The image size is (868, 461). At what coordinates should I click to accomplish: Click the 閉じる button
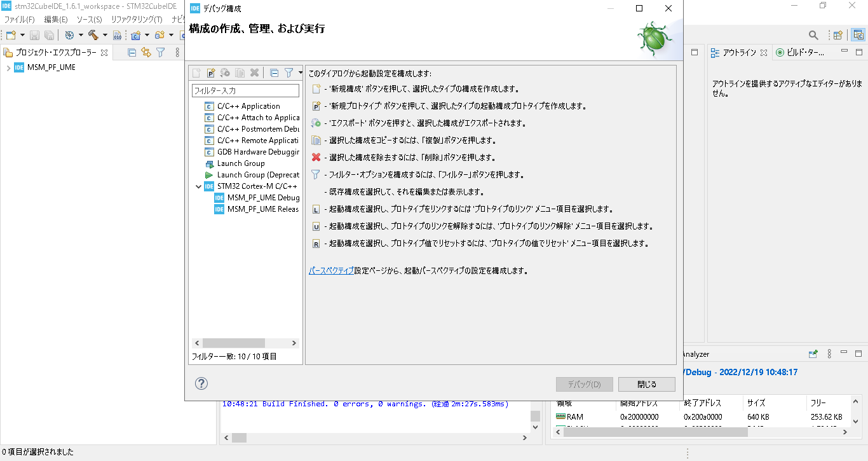coord(647,384)
